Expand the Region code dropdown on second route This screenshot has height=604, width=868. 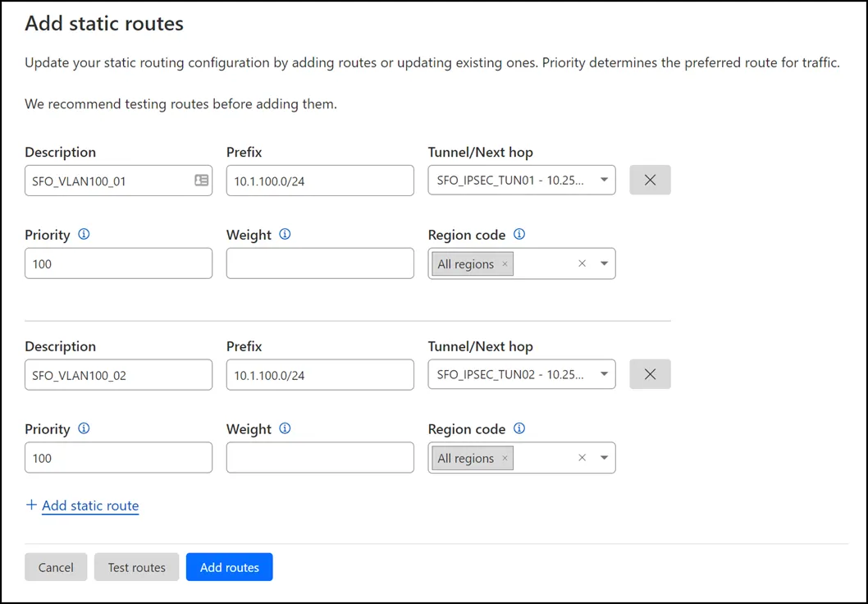(605, 458)
